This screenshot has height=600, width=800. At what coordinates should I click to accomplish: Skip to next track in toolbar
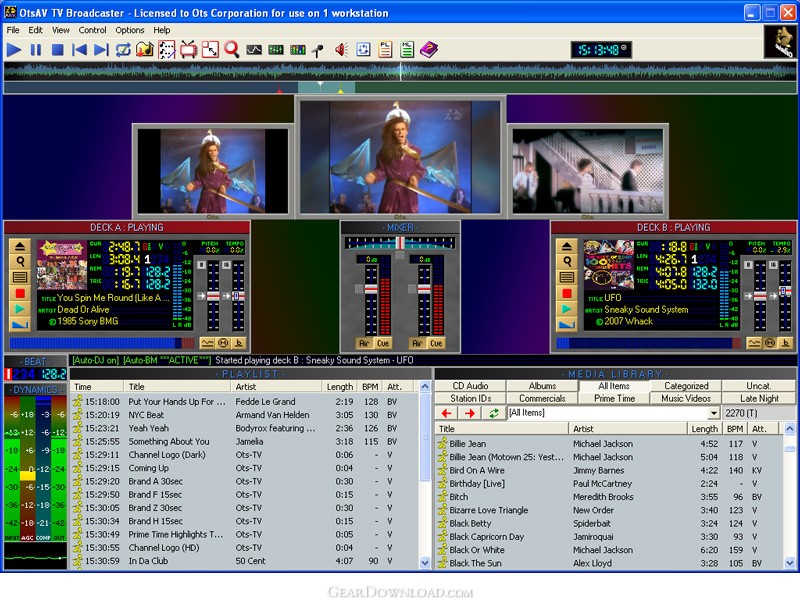click(x=101, y=50)
